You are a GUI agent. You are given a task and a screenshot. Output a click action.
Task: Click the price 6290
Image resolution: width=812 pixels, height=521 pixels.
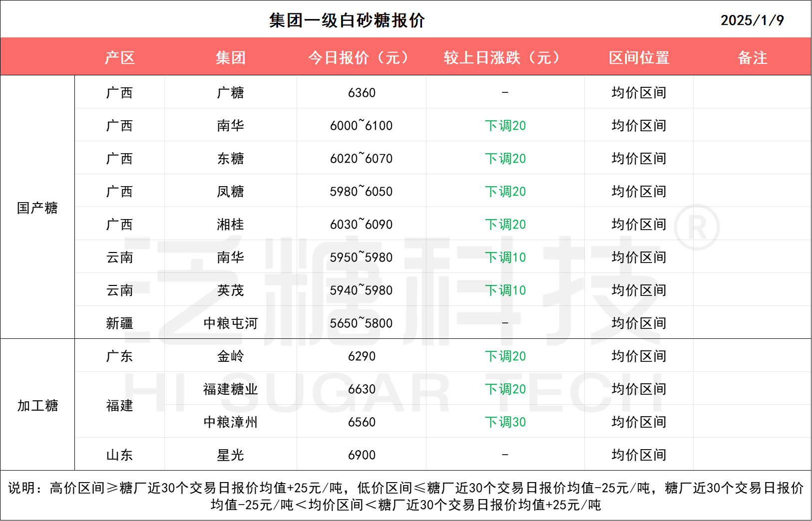(x=362, y=356)
